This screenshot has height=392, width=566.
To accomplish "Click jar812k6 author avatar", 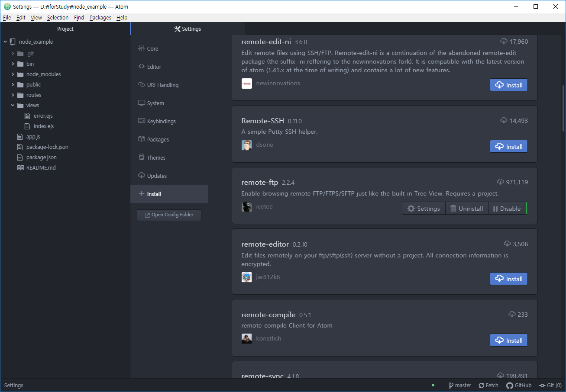I will point(246,277).
